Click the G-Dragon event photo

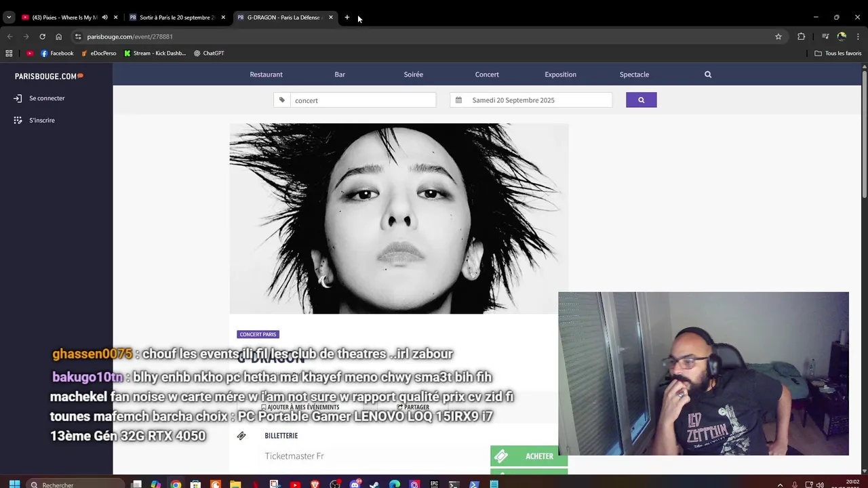[399, 218]
